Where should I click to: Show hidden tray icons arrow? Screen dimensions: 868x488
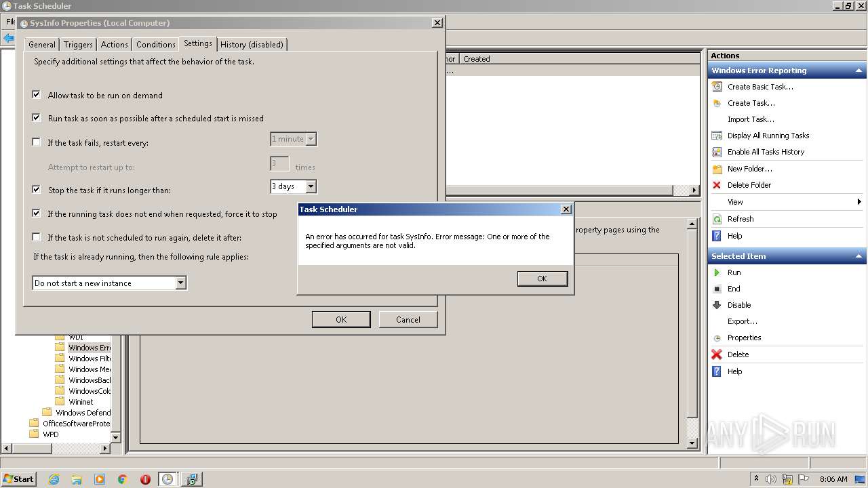[x=756, y=479]
